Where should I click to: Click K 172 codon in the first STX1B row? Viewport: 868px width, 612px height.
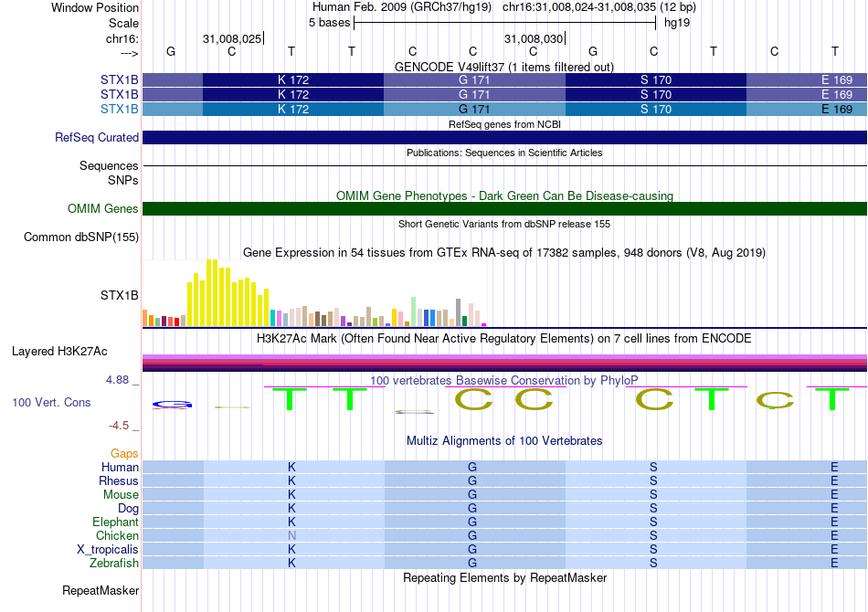[293, 79]
